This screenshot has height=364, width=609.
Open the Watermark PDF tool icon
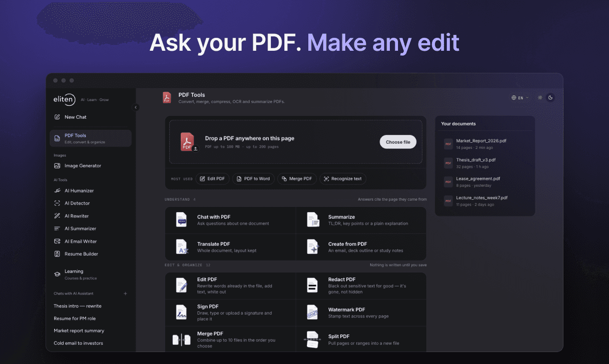tap(313, 312)
